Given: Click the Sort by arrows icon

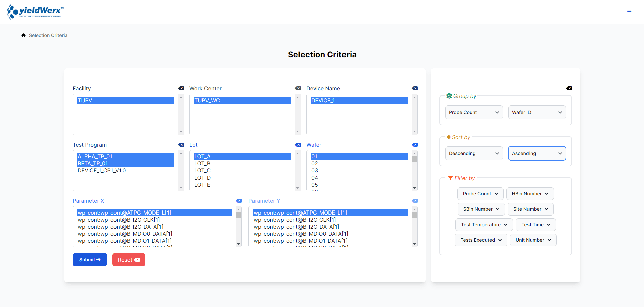Looking at the screenshot, I should [x=449, y=137].
